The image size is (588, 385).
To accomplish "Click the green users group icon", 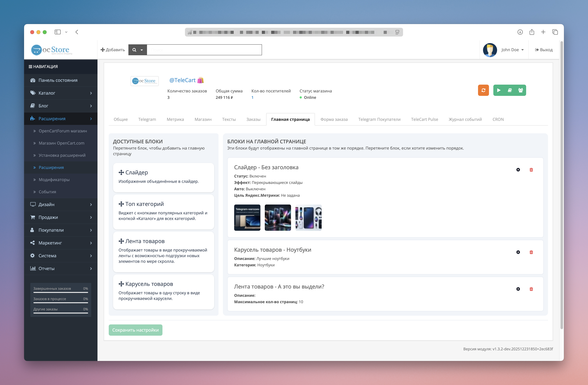I will (520, 90).
